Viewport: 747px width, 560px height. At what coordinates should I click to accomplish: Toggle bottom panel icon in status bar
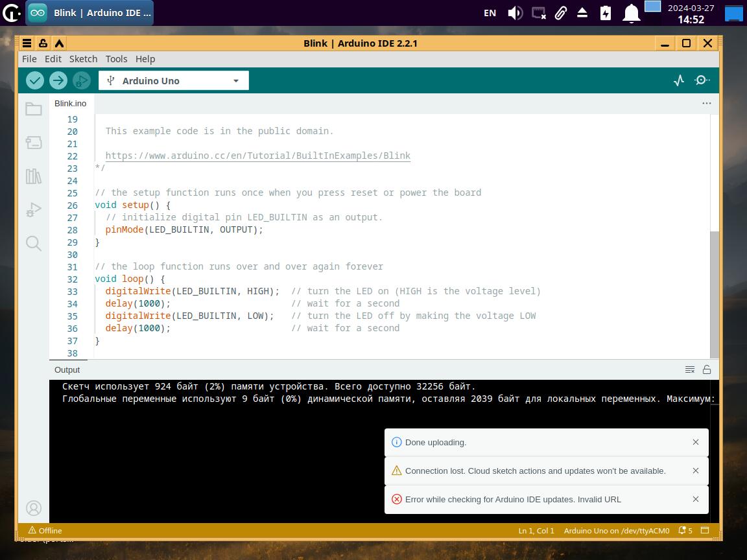705,530
